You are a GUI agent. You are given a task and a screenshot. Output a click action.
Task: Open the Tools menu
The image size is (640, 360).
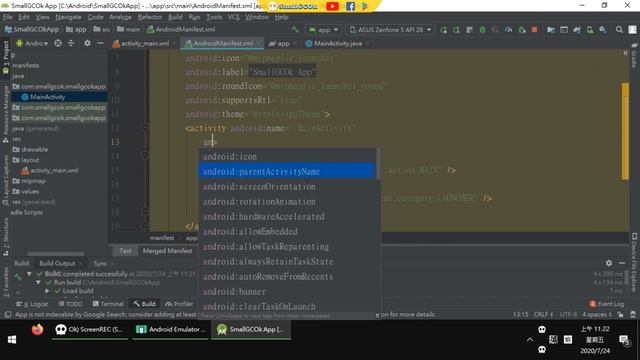point(213,17)
